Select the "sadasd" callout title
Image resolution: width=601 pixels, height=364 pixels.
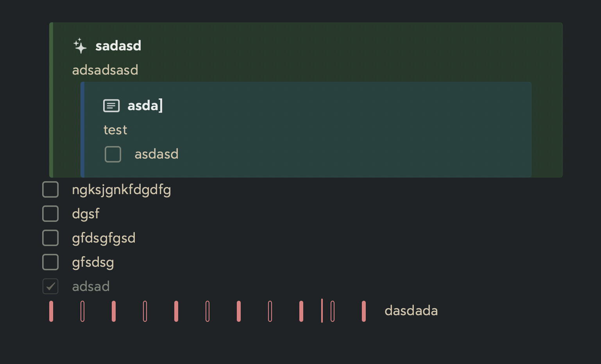click(118, 46)
